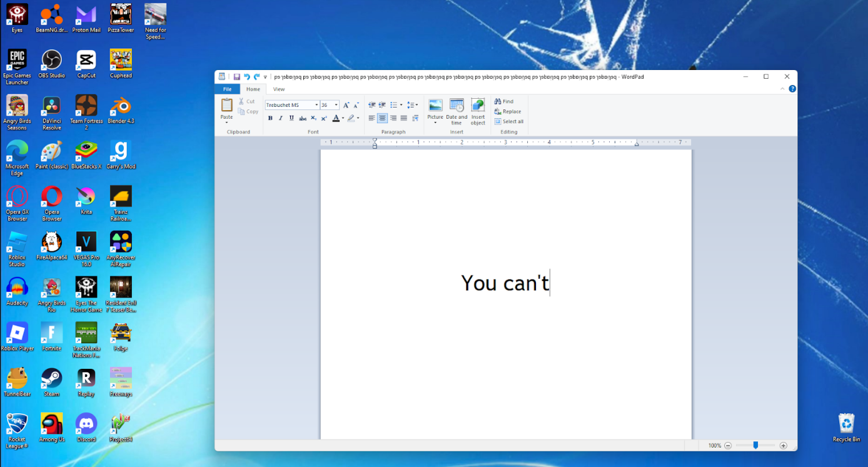Screen dimensions: 868x467
Task: Toggle Subscript formatting
Action: click(x=313, y=118)
